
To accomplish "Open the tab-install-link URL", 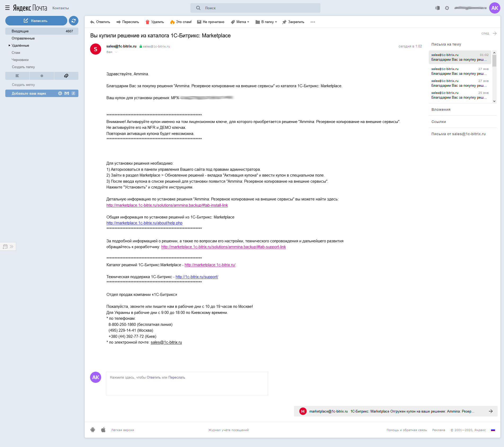I will [167, 205].
